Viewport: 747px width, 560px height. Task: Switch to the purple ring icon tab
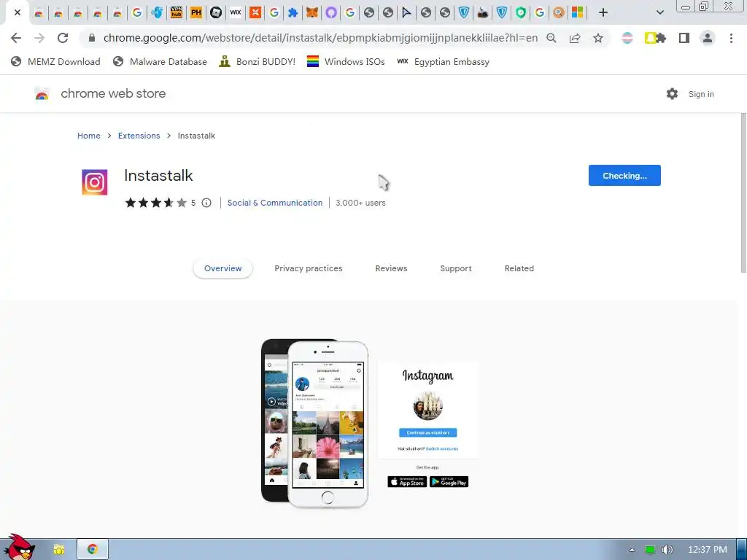pyautogui.click(x=330, y=13)
